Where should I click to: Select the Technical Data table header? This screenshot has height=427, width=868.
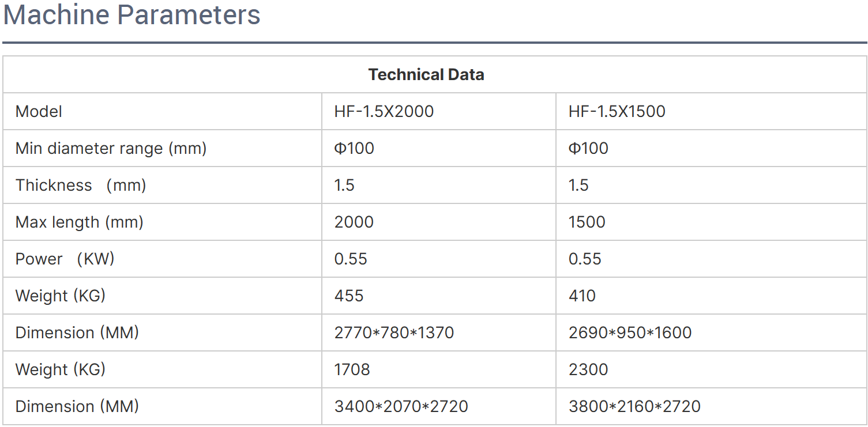coord(426,74)
